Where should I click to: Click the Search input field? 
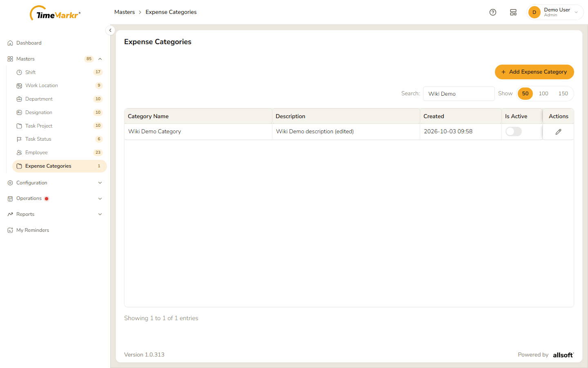point(459,94)
